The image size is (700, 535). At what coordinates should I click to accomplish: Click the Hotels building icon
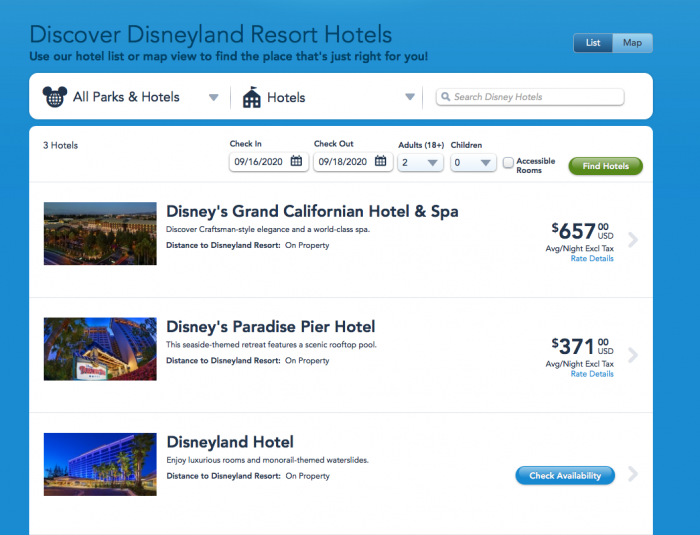click(252, 97)
